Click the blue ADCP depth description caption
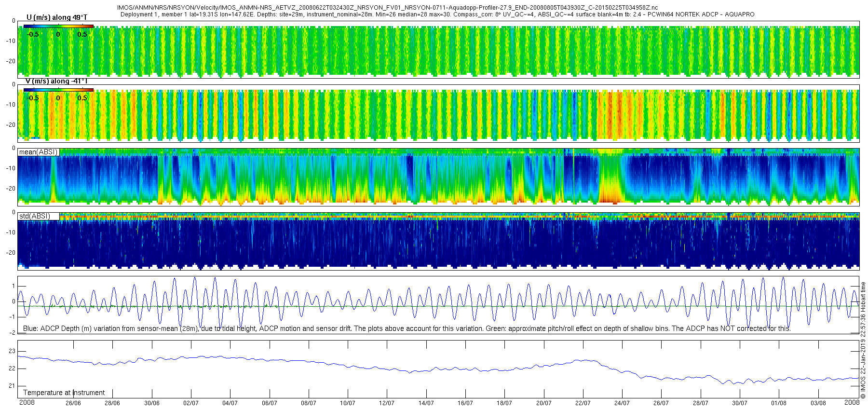 407,328
